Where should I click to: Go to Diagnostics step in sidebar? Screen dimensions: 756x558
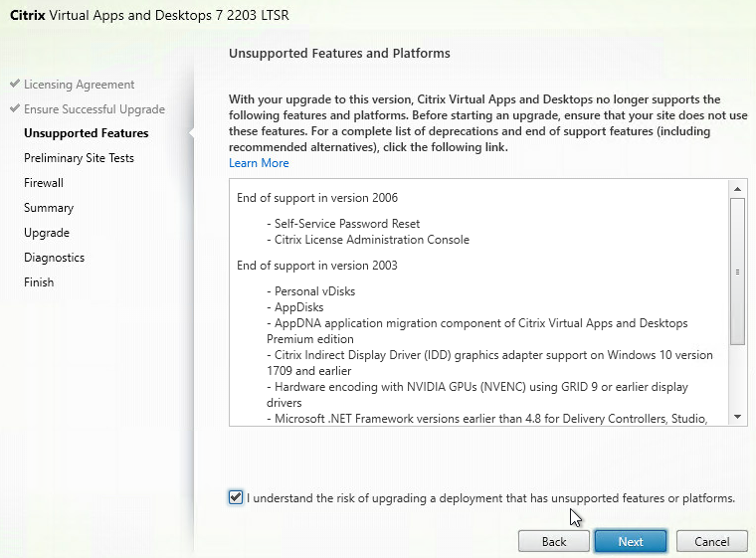pos(54,258)
